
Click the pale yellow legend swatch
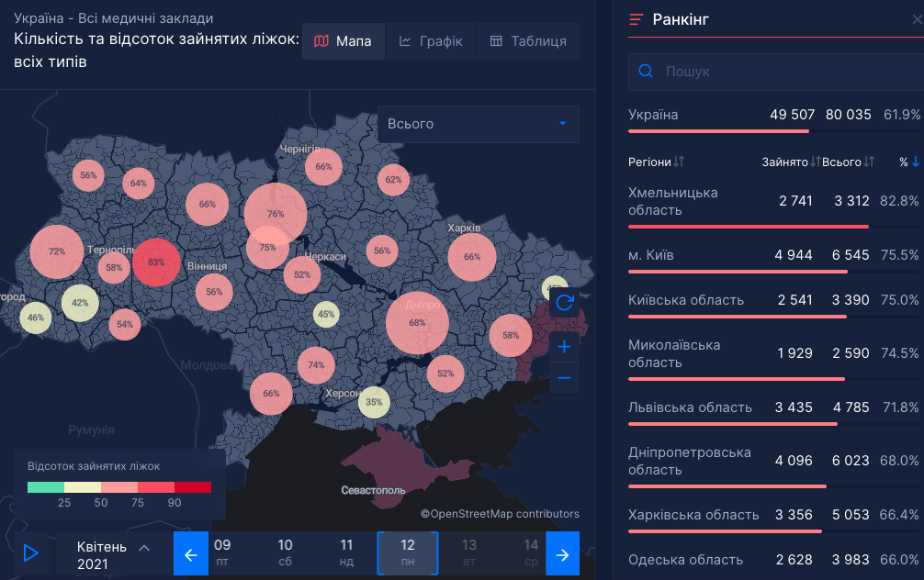click(x=83, y=487)
